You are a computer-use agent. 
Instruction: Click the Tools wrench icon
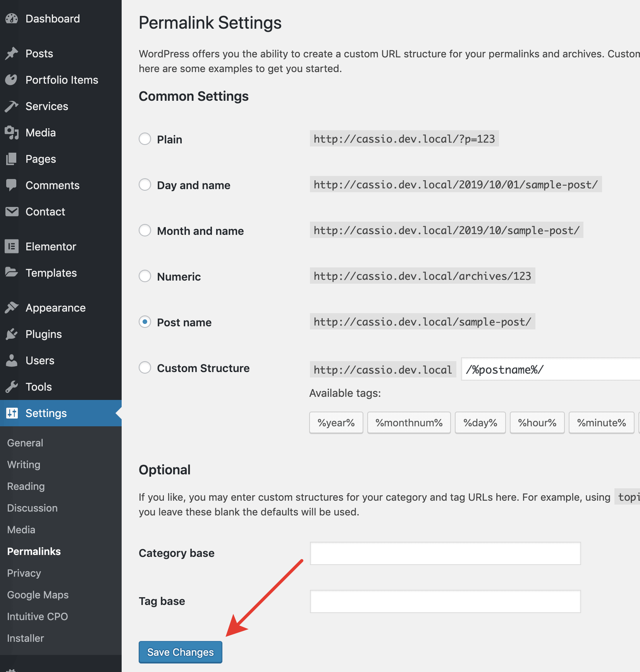coord(12,387)
